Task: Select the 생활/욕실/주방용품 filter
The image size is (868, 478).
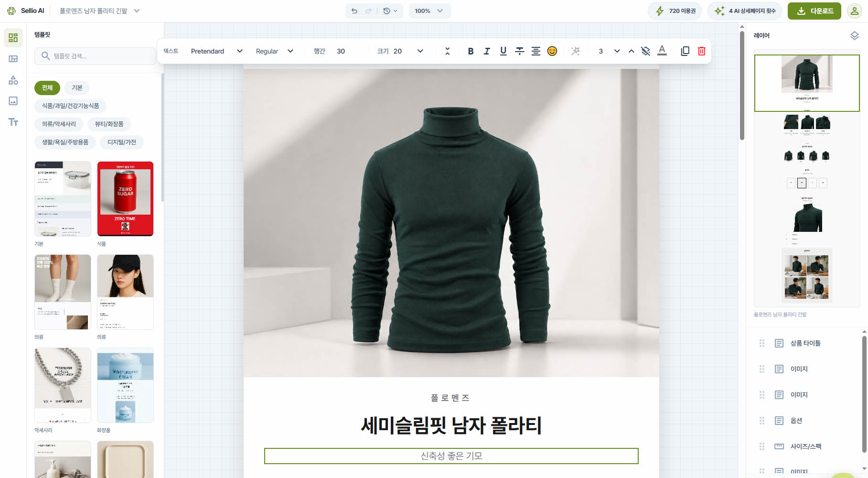Action: click(65, 142)
